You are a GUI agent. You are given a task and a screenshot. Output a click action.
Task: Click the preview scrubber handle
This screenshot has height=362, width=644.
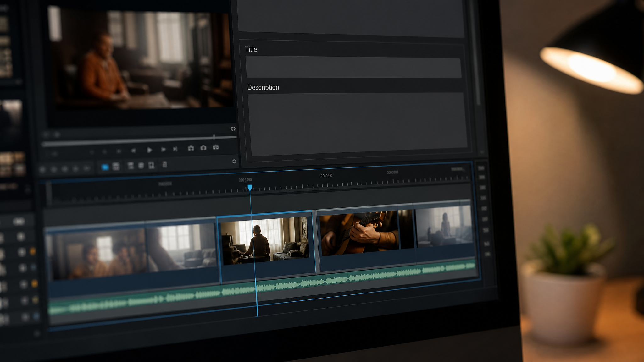[214, 137]
